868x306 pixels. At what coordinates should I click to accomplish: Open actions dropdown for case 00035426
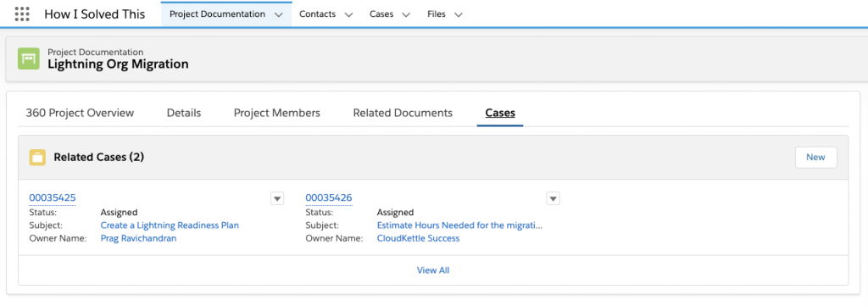click(x=553, y=198)
